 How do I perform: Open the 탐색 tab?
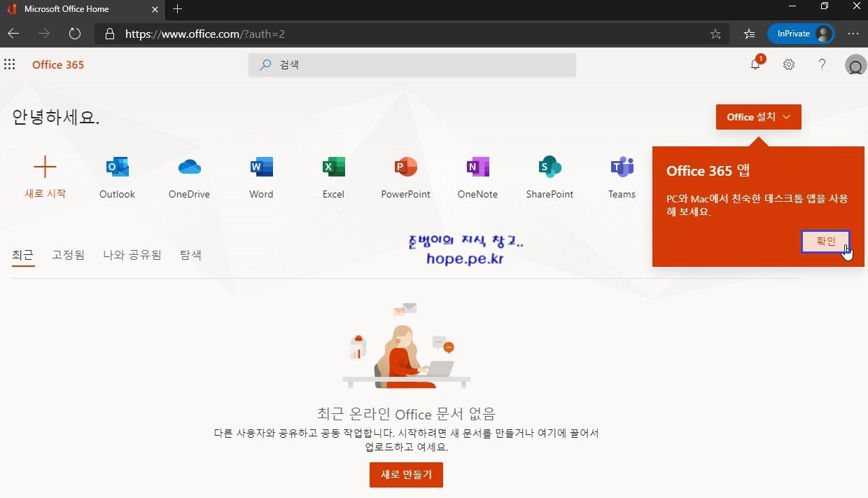[x=190, y=255]
